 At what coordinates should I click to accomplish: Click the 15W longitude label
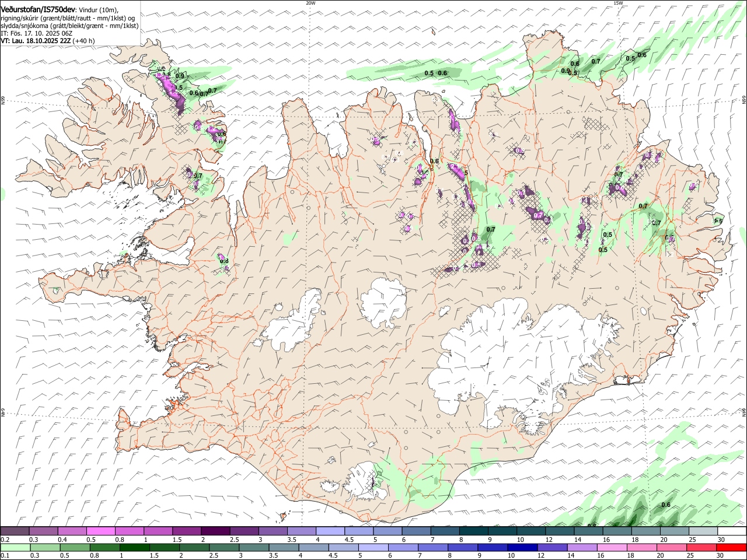pyautogui.click(x=619, y=3)
